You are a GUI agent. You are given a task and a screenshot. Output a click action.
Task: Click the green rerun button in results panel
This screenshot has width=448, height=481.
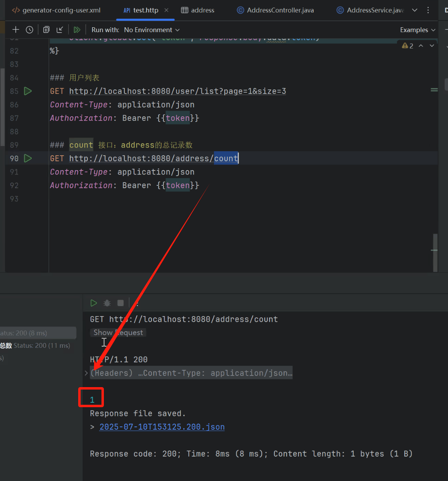93,303
